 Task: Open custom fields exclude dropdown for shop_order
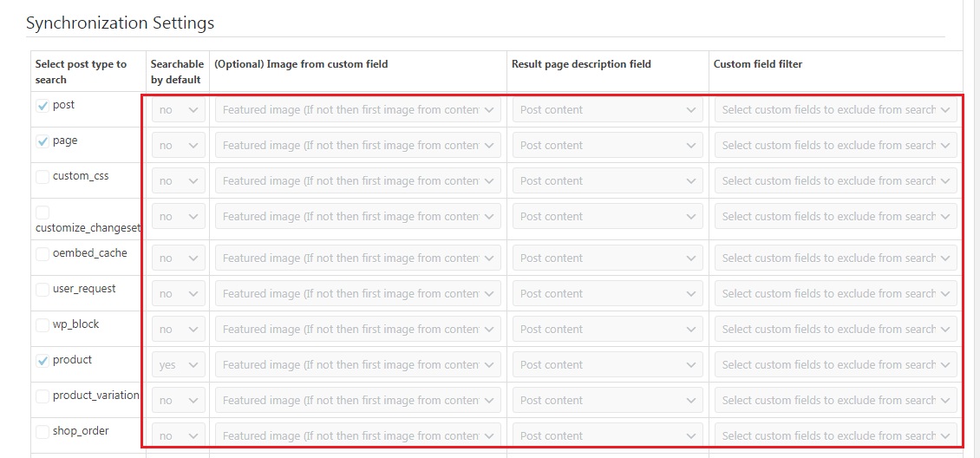pos(835,436)
